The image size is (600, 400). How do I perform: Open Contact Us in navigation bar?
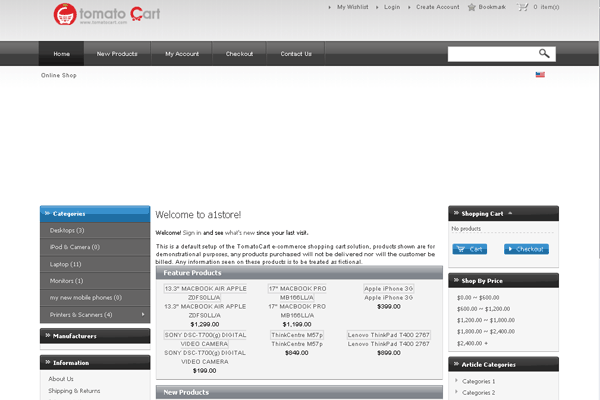pyautogui.click(x=295, y=53)
